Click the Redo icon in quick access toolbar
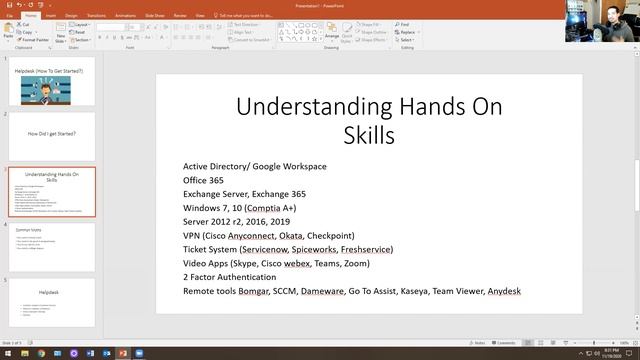Viewport: 640px width, 360px height. tap(30, 5)
